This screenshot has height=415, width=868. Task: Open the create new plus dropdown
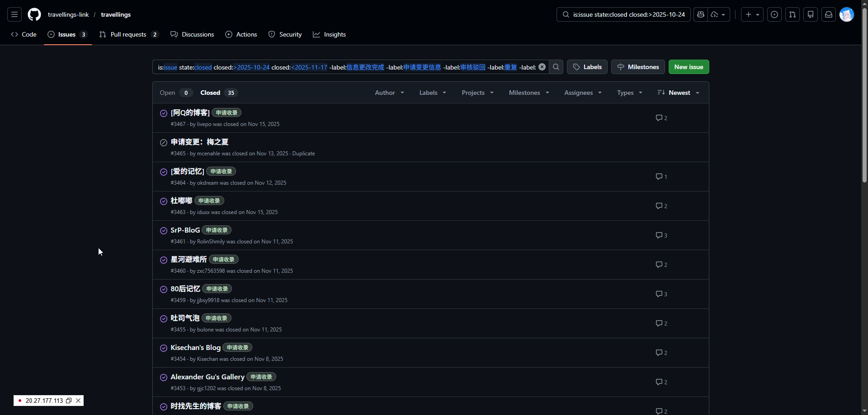coord(752,14)
